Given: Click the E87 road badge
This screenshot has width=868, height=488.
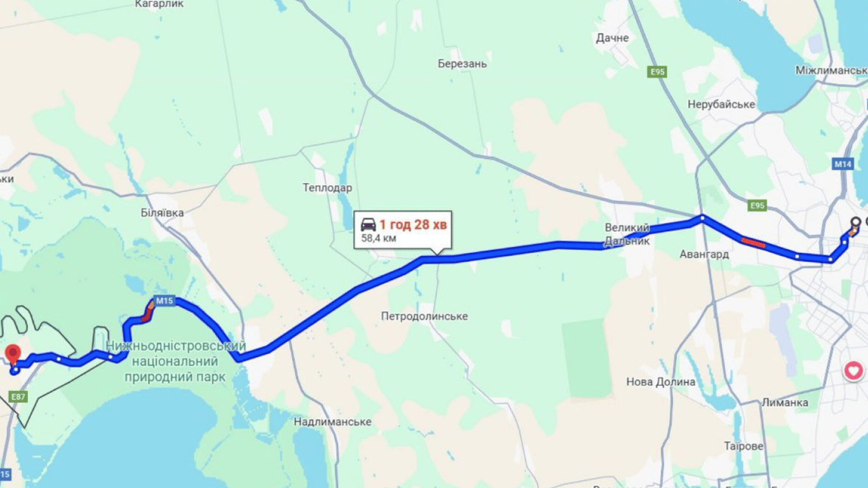Looking at the screenshot, I should coord(19,397).
